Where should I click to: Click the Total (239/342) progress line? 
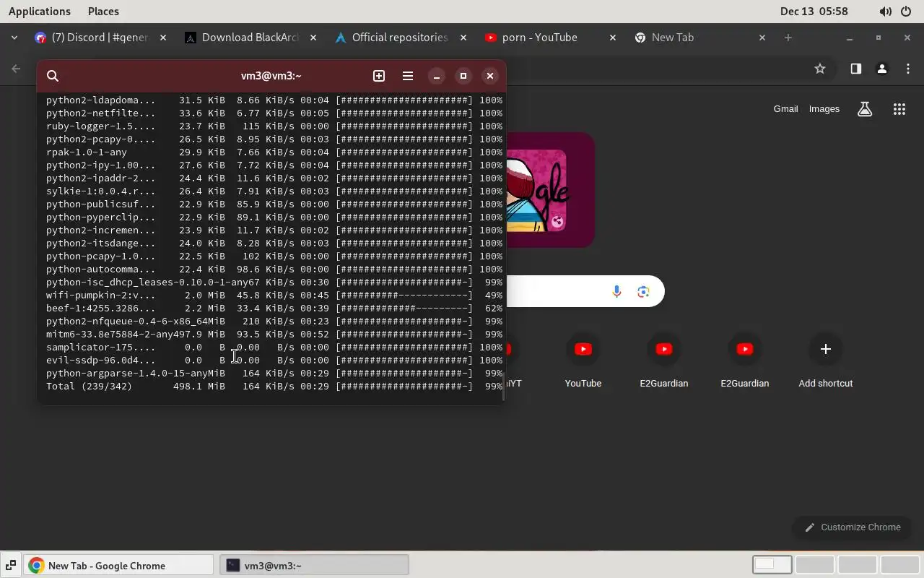pyautogui.click(x=274, y=387)
